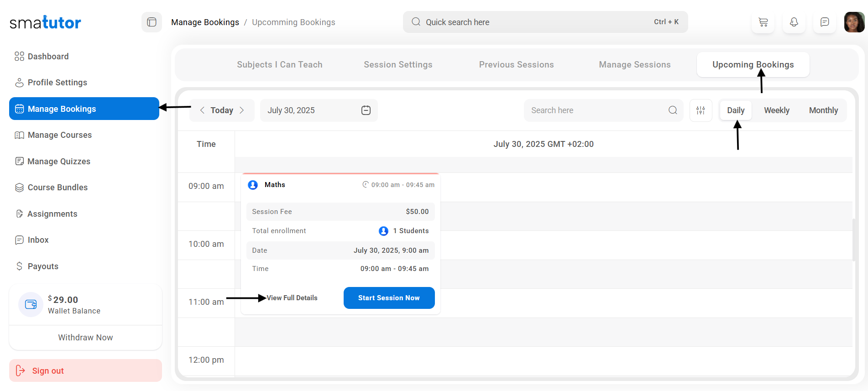Open the shopping cart icon
This screenshot has width=868, height=391.
(763, 22)
